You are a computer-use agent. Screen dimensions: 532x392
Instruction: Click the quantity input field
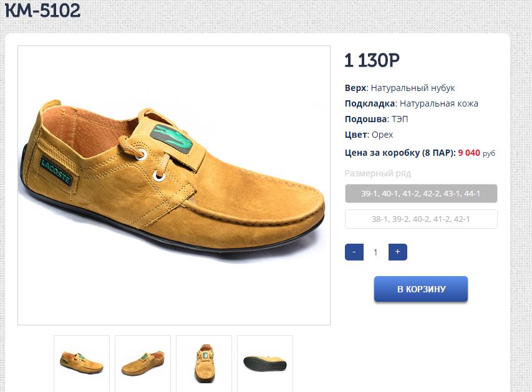click(x=375, y=252)
